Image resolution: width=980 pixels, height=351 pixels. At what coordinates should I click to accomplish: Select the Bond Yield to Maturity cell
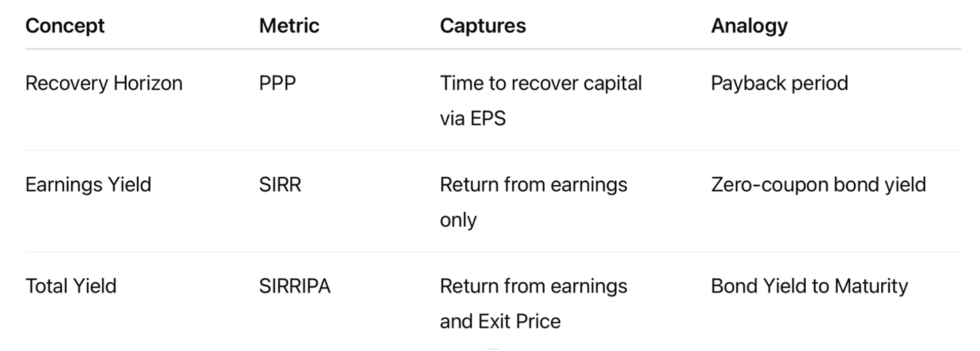[809, 286]
